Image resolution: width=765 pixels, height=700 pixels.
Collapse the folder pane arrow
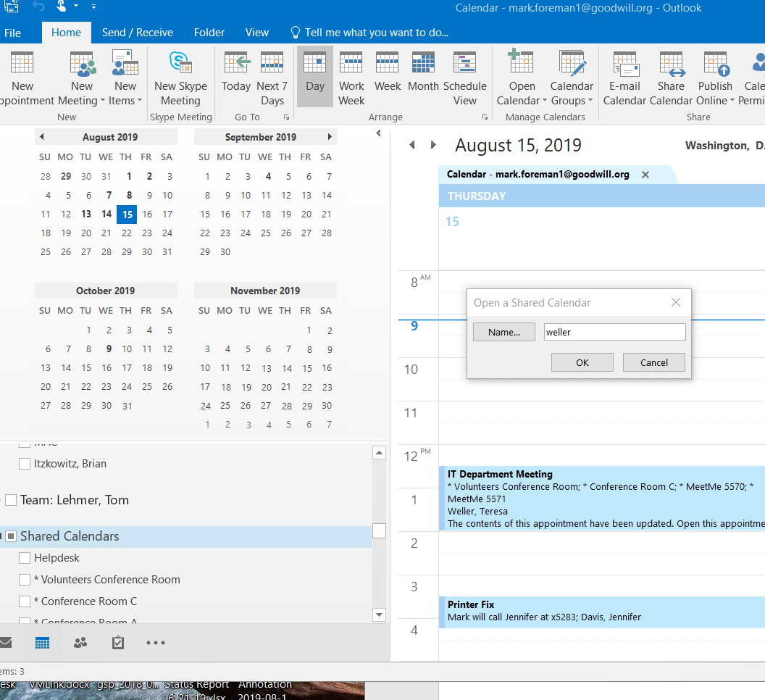pyautogui.click(x=379, y=133)
